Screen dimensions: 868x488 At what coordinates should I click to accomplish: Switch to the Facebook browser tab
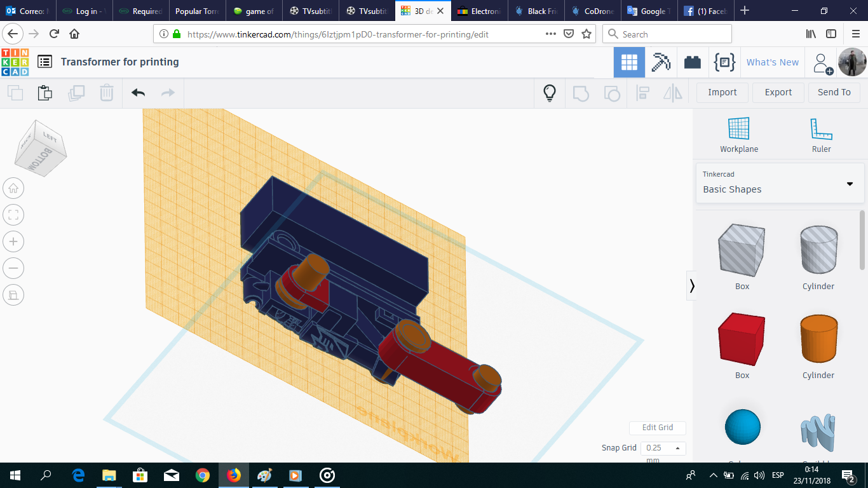(x=705, y=11)
